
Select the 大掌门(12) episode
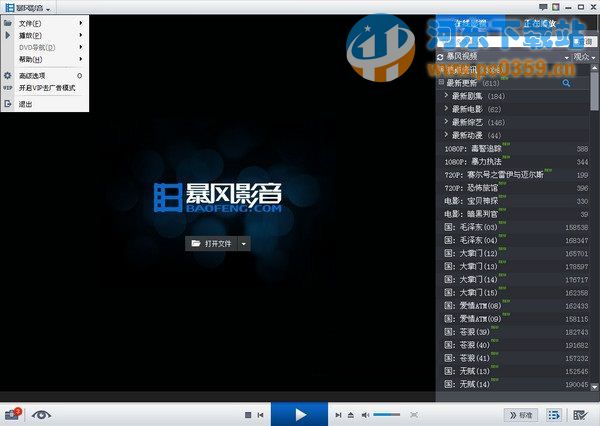point(513,253)
